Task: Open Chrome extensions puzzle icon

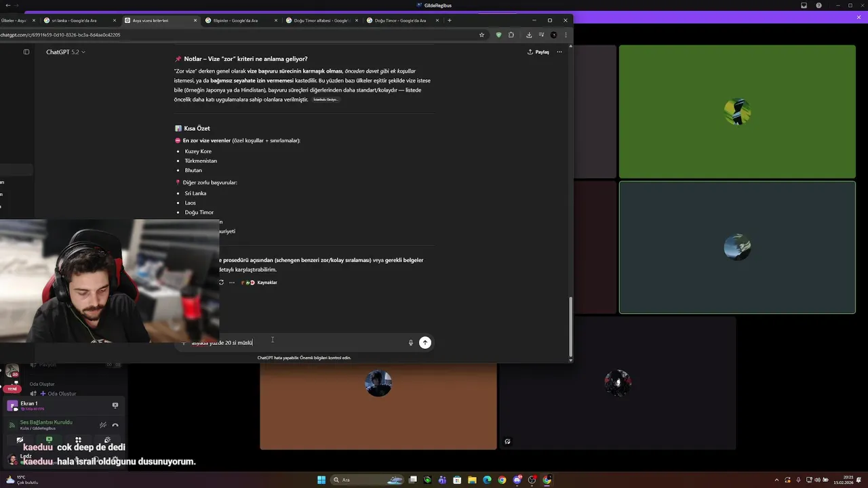Action: point(511,35)
